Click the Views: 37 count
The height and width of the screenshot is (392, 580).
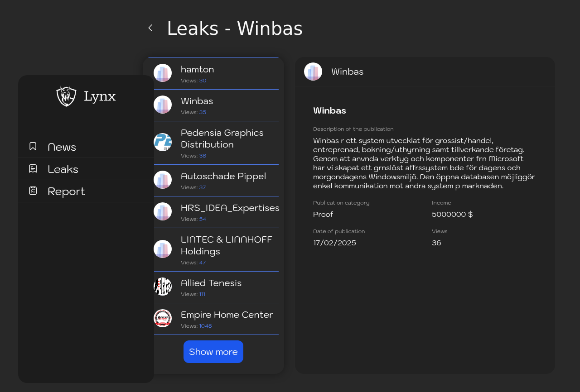tap(193, 187)
